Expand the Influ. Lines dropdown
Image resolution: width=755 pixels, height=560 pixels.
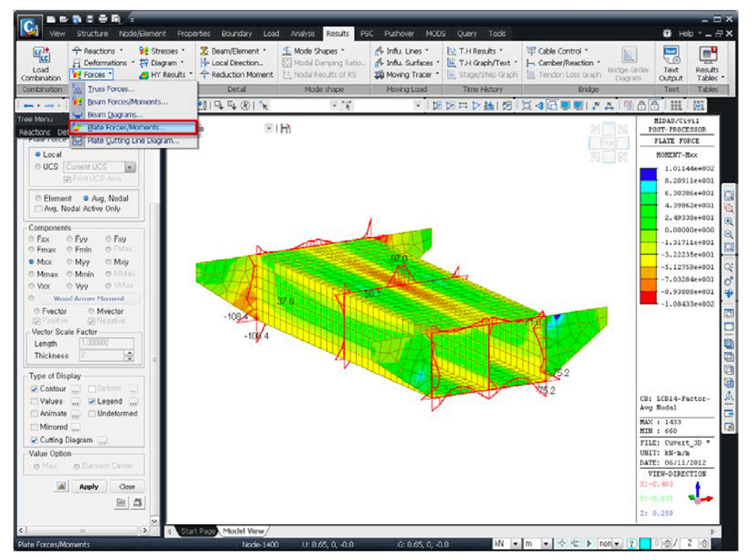[x=427, y=51]
